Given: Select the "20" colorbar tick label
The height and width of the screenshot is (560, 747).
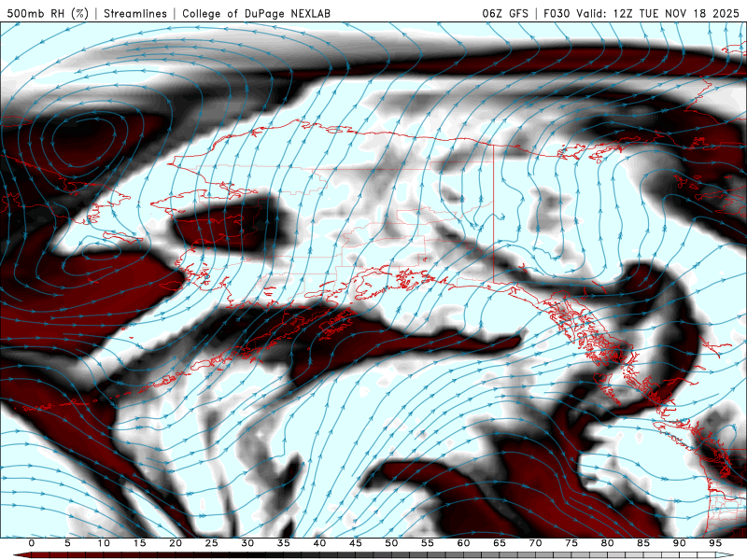Looking at the screenshot, I should point(176,543).
